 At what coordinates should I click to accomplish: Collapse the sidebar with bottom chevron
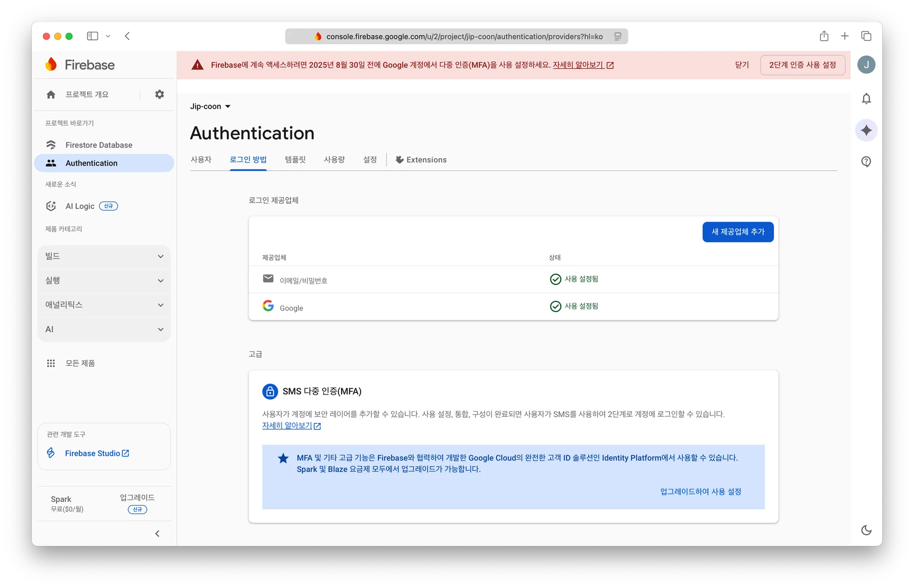(x=157, y=534)
